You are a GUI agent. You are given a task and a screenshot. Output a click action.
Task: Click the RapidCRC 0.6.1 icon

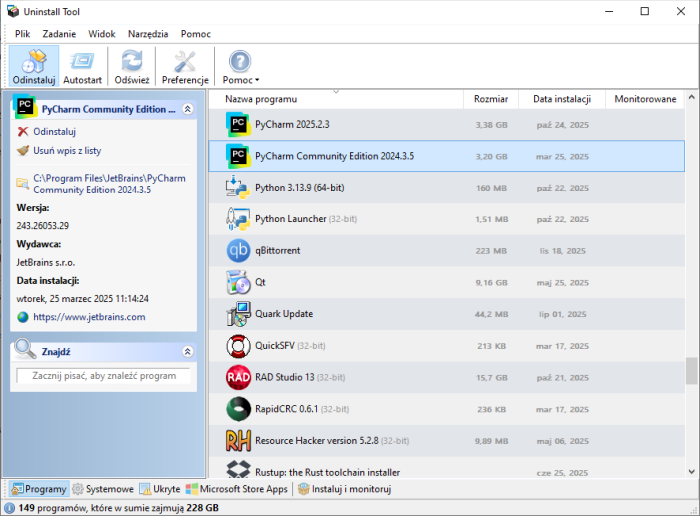(x=238, y=409)
